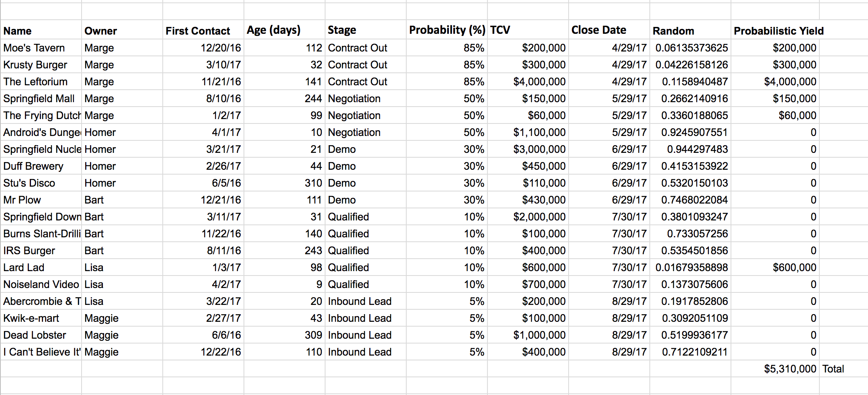Select the Total label cell
This screenshot has width=868, height=395.
coord(843,368)
